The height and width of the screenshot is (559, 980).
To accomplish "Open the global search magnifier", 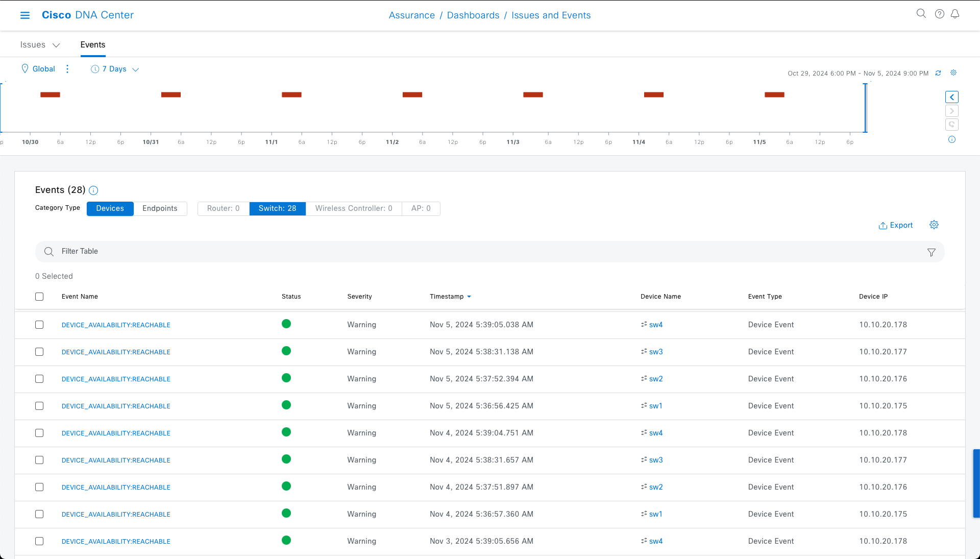I will coord(921,14).
